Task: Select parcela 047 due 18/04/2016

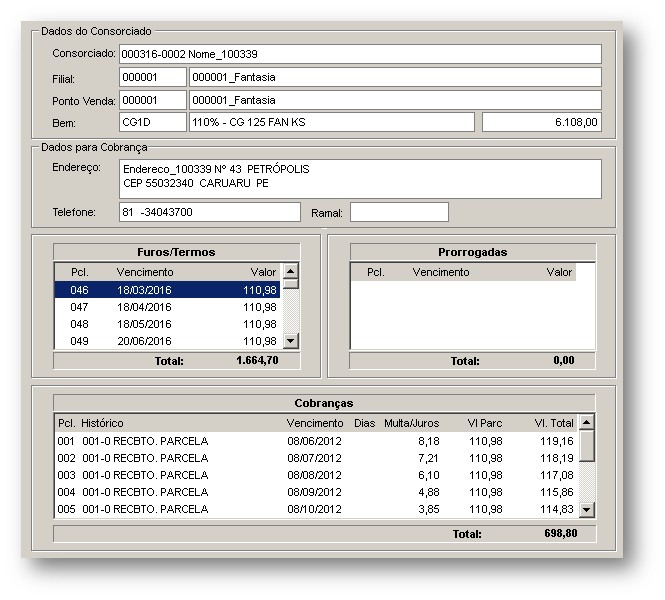Action: point(167,307)
